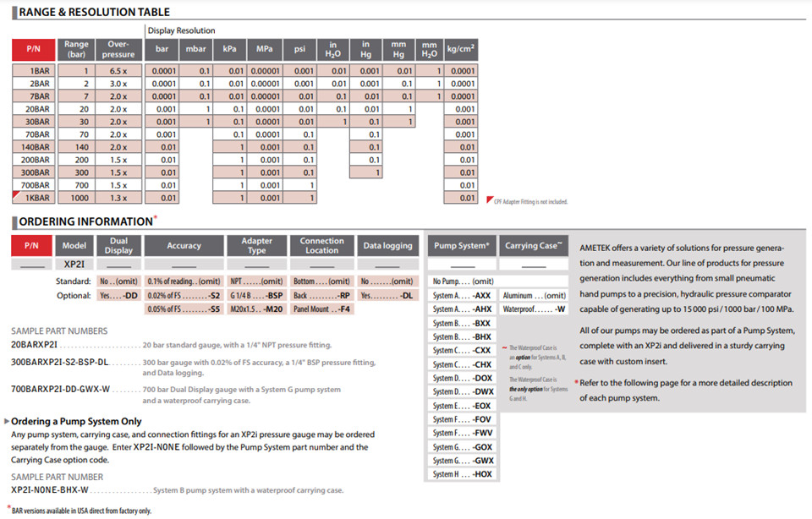Select the M20x1.5 -M20 adapter option
The width and height of the screenshot is (812, 519).
click(256, 309)
